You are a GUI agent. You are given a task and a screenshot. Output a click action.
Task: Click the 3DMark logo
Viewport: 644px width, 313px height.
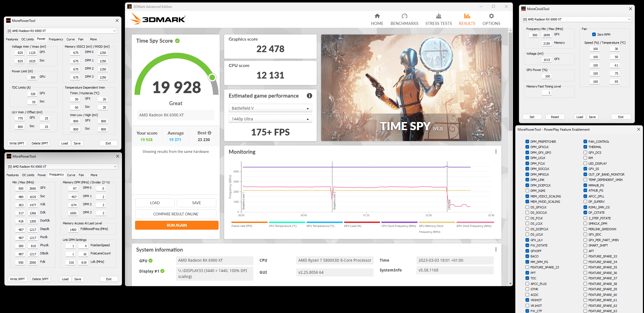[158, 19]
